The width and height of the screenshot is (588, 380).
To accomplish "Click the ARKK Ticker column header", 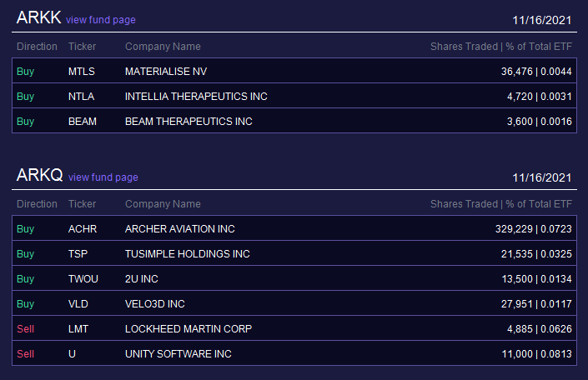I will point(82,47).
